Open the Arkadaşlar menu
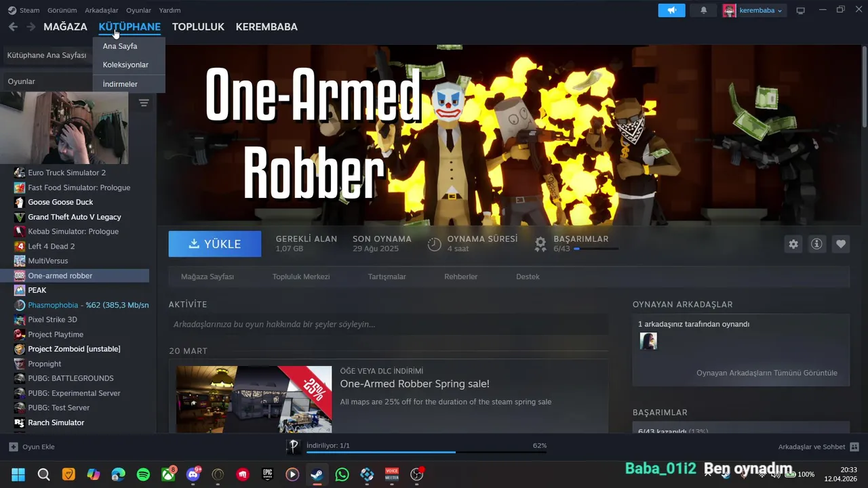 tap(102, 10)
